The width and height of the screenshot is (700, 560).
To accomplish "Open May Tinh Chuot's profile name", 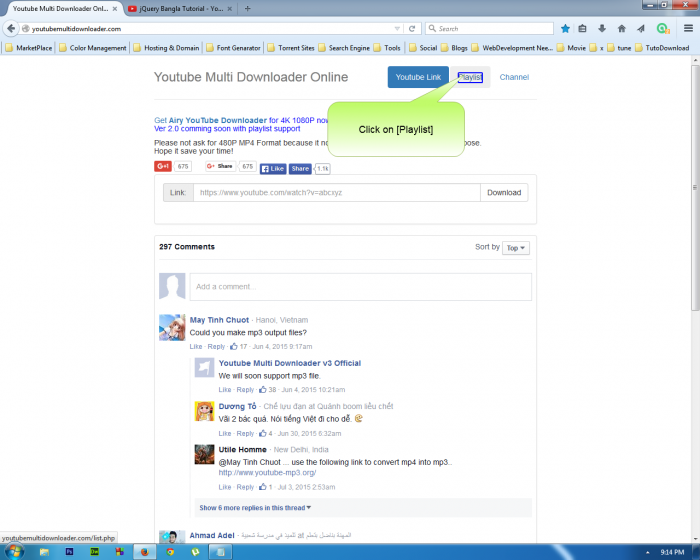I will tap(219, 320).
